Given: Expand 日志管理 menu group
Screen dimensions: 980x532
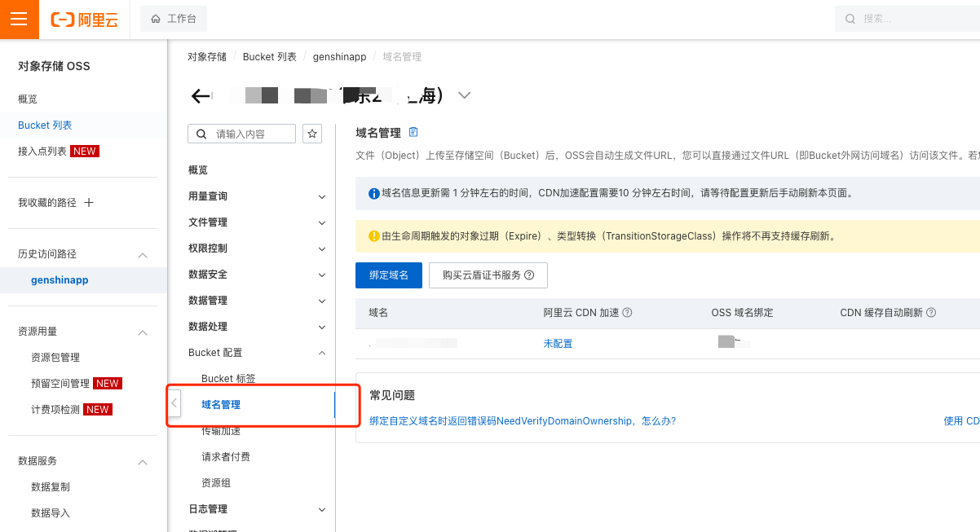Looking at the screenshot, I should (258, 508).
